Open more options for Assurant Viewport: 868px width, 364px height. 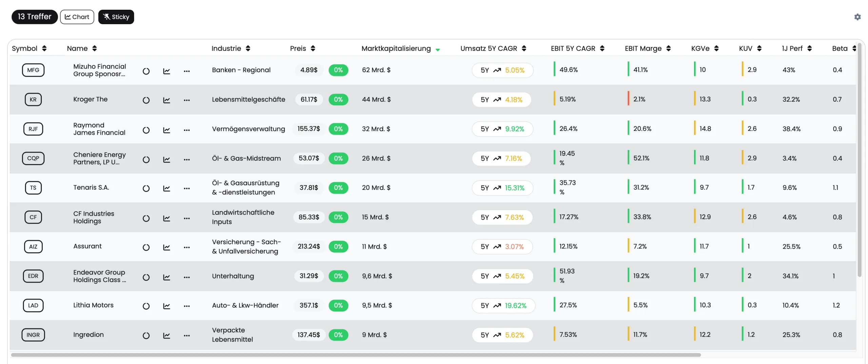tap(186, 247)
